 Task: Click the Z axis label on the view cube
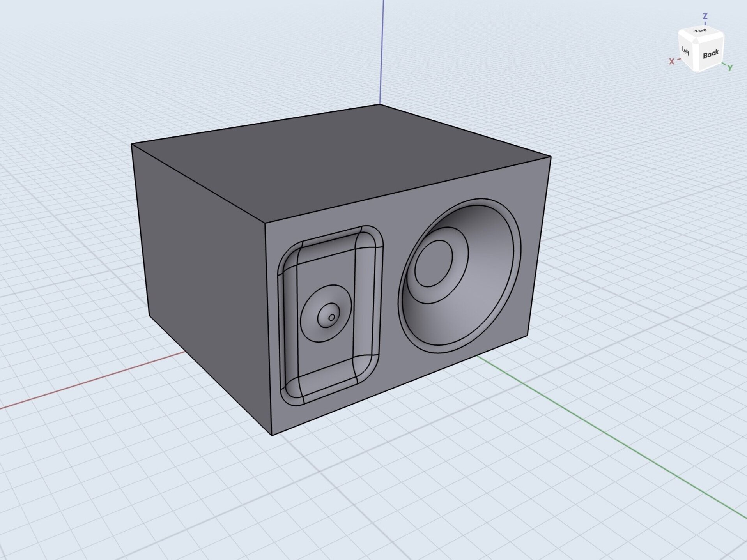[705, 16]
